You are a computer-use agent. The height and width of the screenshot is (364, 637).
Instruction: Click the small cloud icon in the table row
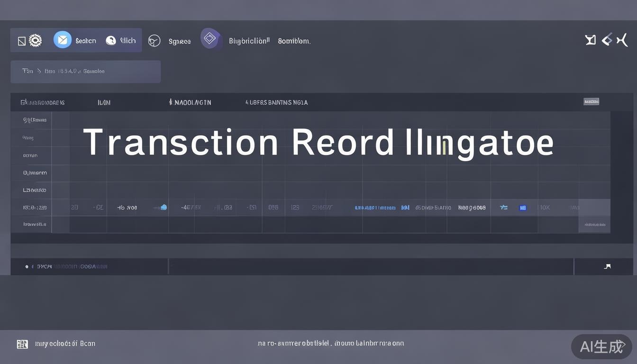164,207
